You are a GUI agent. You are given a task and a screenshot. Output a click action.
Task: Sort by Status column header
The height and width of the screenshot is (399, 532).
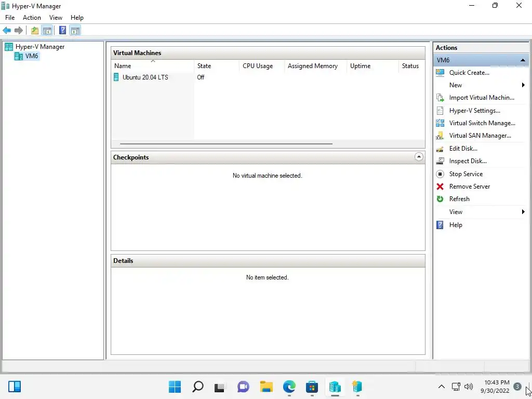coord(411,66)
